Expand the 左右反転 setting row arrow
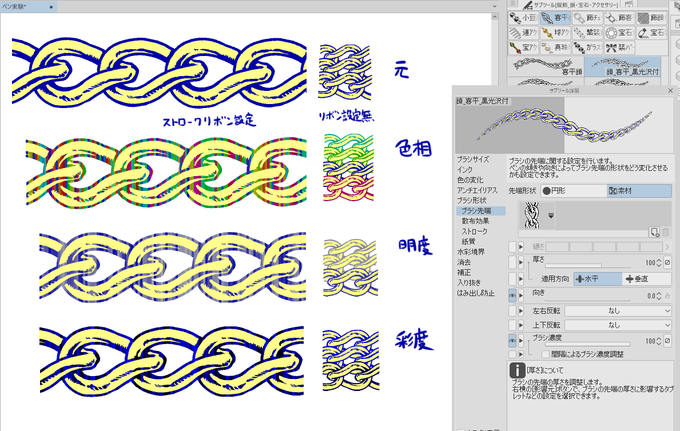This screenshot has width=680, height=431. 521,311
